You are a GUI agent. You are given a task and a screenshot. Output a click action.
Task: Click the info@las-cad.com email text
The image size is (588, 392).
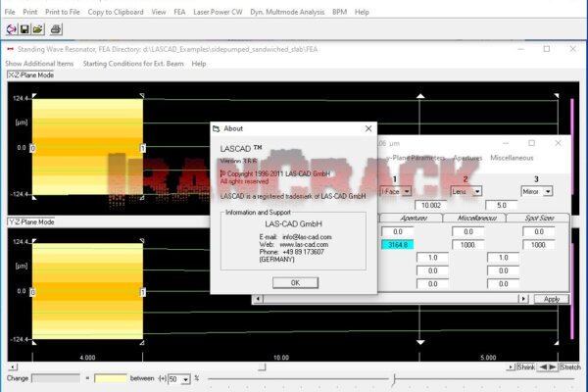307,237
